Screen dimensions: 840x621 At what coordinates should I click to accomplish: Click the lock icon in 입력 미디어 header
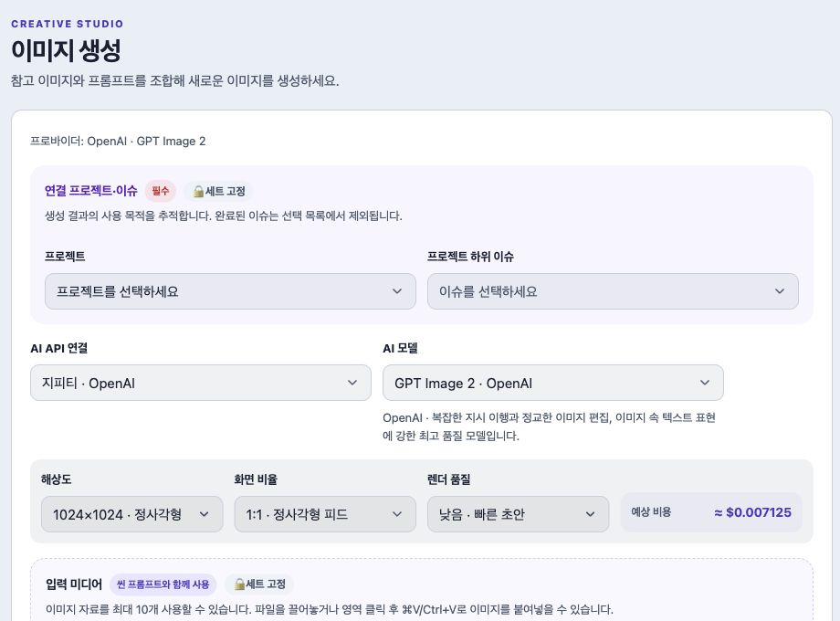point(239,584)
